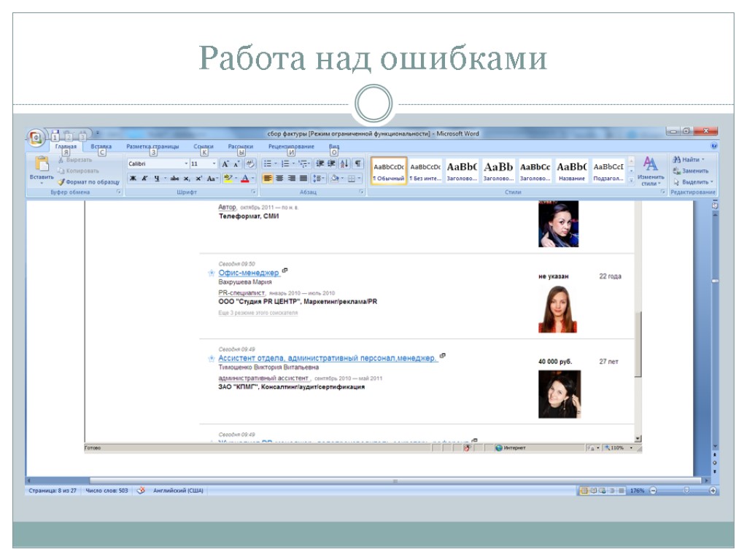Open the Вставка ribbon tab
This screenshot has width=747, height=560.
101,147
